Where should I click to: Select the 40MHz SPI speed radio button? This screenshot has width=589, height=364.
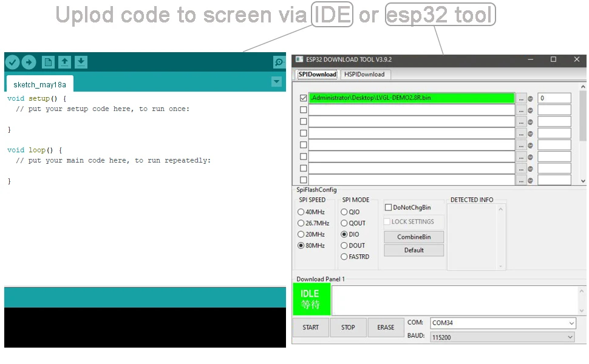(301, 212)
